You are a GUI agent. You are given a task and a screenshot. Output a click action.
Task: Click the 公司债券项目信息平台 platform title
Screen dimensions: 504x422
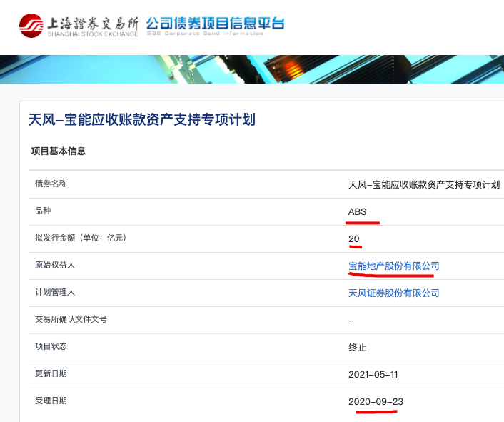(x=215, y=23)
